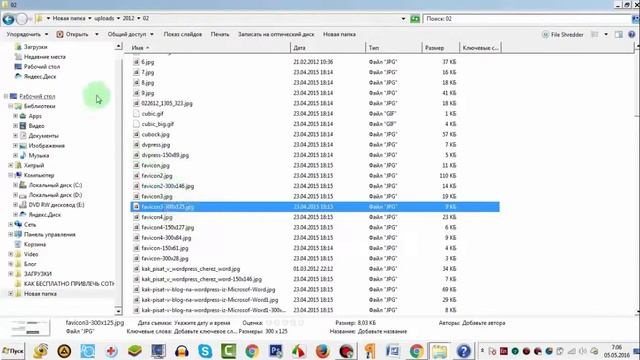
Task: Open the headphones taskbar icon
Action: 182,351
